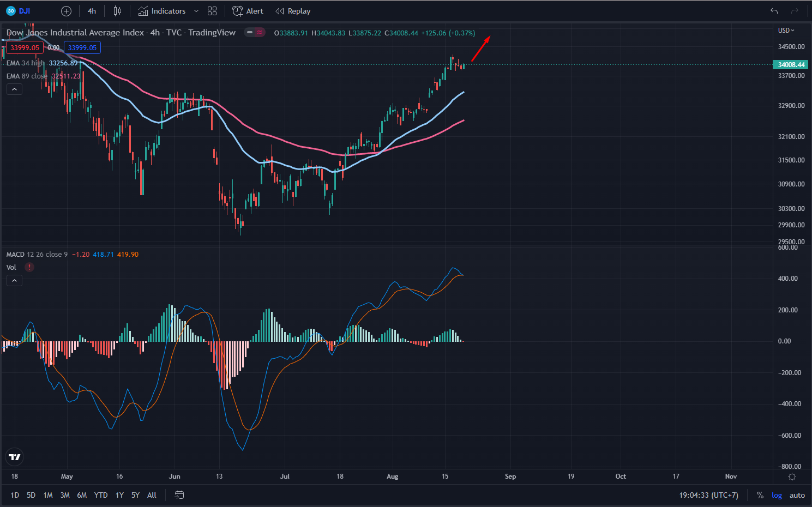Start Bar Replay mode
812x507 pixels.
(293, 11)
